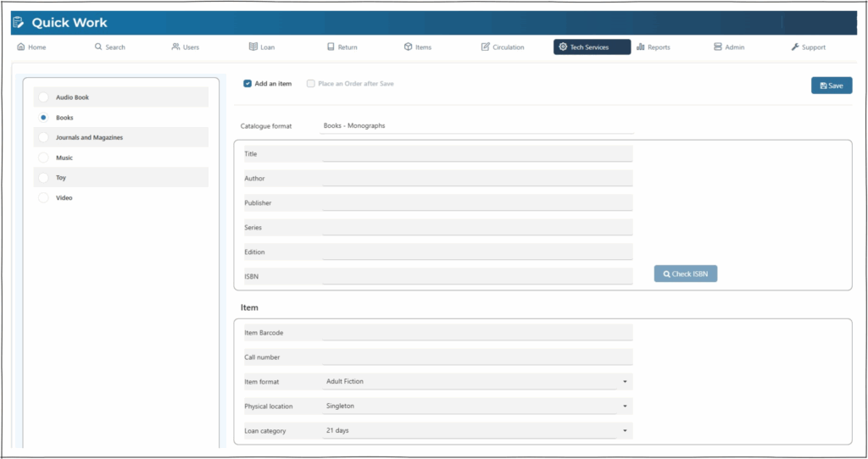Open Reports via the bar chart icon
868x459 pixels.
tap(641, 47)
